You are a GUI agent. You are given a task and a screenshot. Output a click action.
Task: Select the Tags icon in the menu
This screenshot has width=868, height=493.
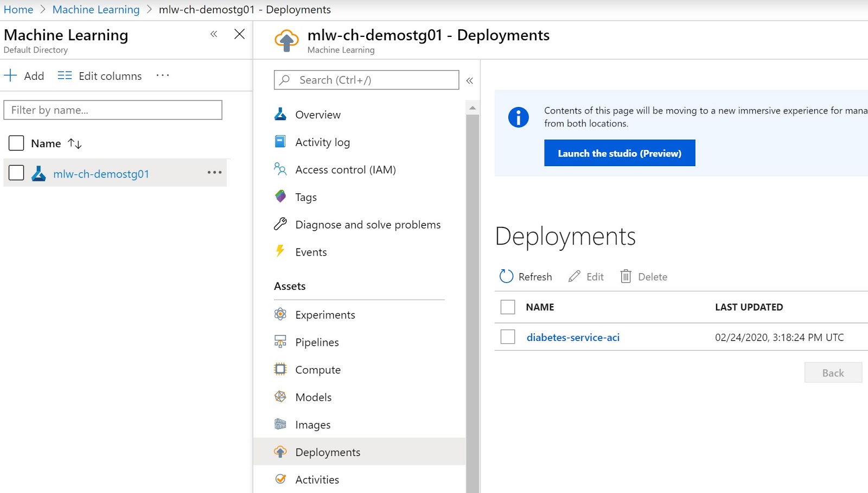click(x=280, y=197)
